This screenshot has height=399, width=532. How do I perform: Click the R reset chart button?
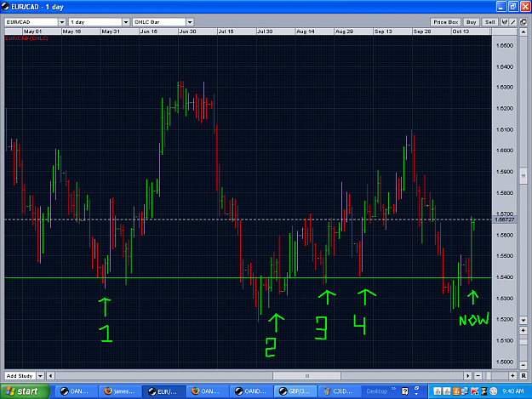523,376
